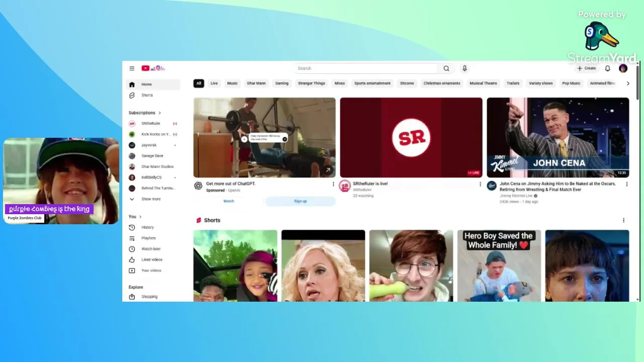Open Get more out of ChatGPT title
This screenshot has height=362, width=644.
coord(231,184)
